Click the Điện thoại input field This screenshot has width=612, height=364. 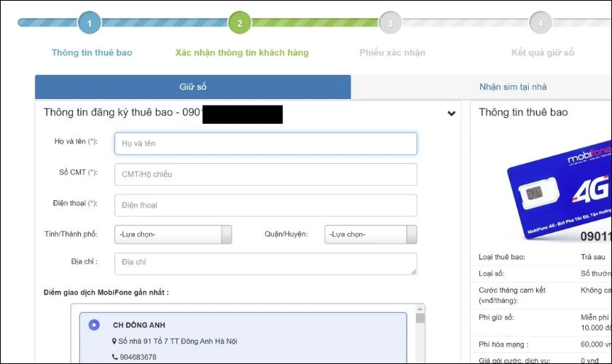click(x=266, y=205)
